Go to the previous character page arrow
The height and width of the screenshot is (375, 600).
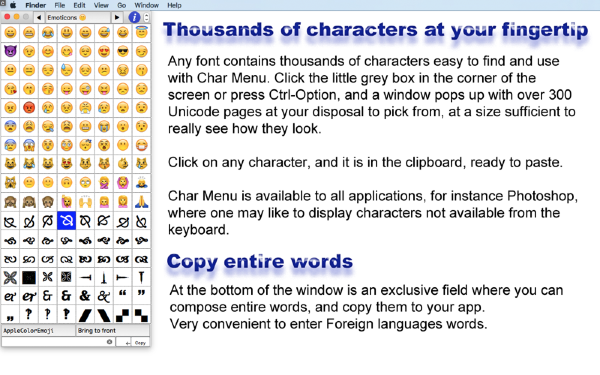(x=39, y=17)
